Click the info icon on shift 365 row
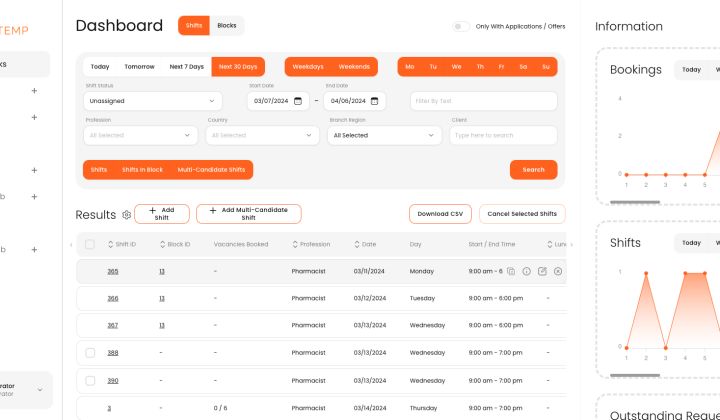This screenshot has width=720, height=420. pyautogui.click(x=527, y=271)
